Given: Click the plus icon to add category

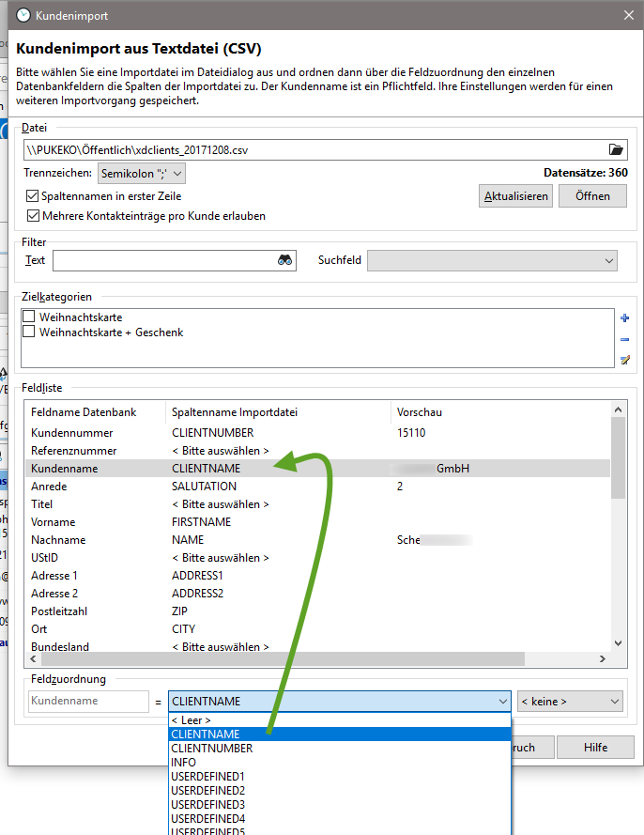Looking at the screenshot, I should click(x=624, y=318).
